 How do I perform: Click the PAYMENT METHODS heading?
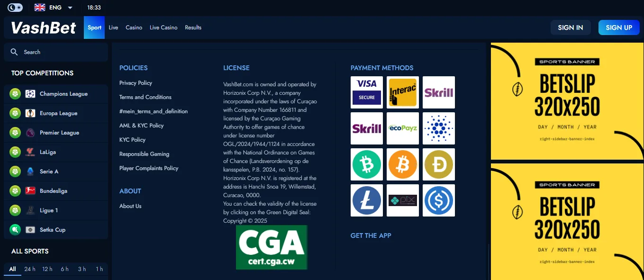pyautogui.click(x=382, y=68)
